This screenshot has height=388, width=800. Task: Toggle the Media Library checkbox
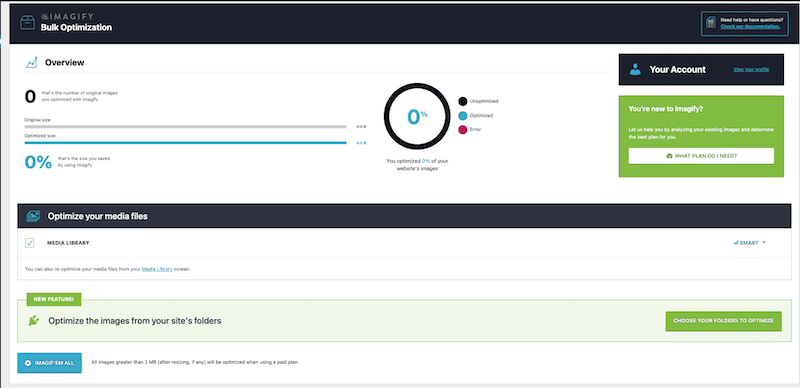coord(30,243)
